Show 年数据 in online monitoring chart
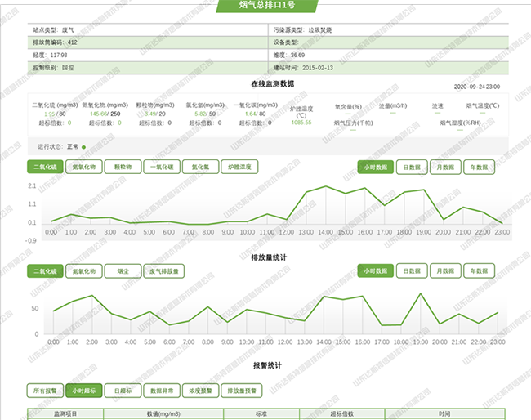 tap(480, 167)
